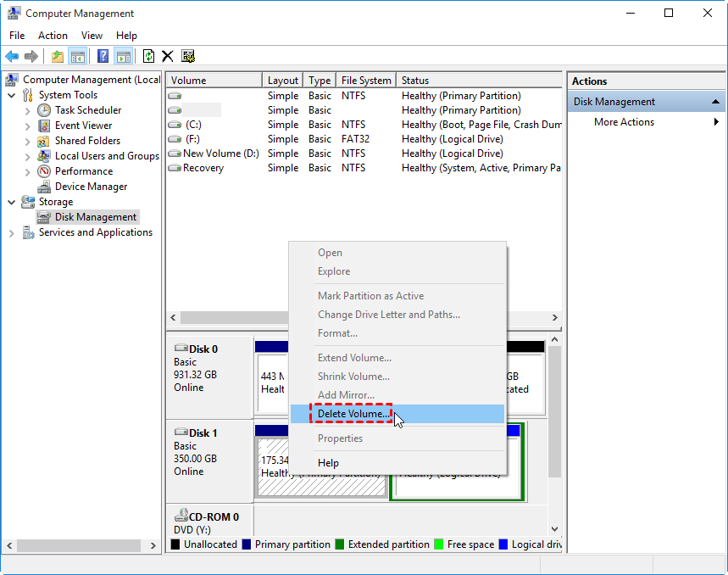This screenshot has width=728, height=575.
Task: Open the View menu
Action: click(x=92, y=36)
